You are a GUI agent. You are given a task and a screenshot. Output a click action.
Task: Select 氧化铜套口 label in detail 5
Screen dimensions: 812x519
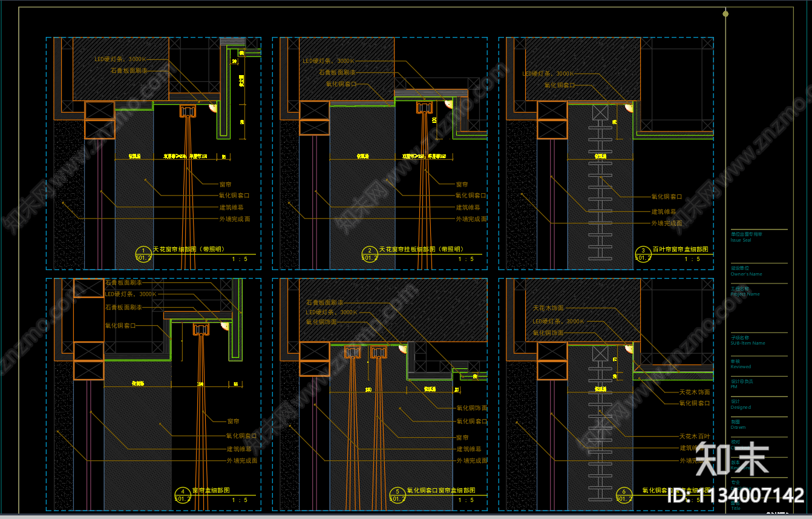(x=471, y=421)
